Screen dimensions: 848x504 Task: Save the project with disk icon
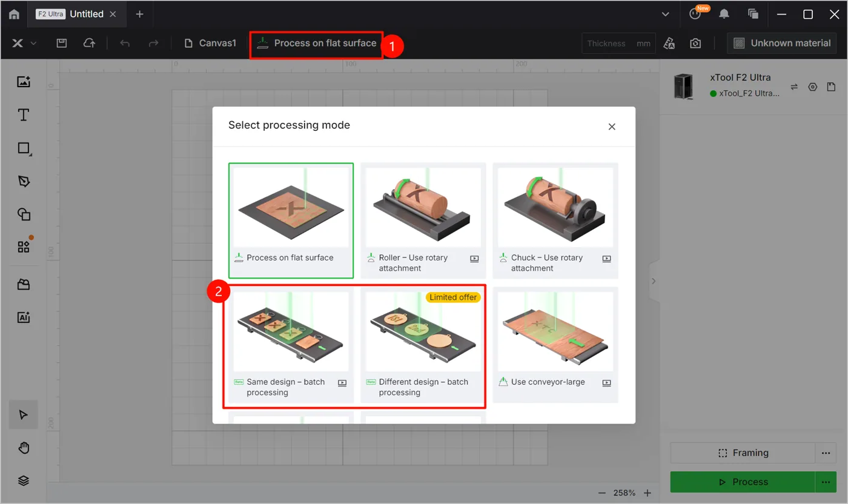61,43
